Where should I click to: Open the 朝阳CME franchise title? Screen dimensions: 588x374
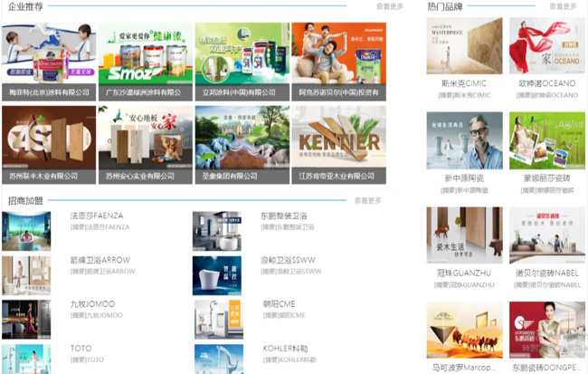click(279, 303)
